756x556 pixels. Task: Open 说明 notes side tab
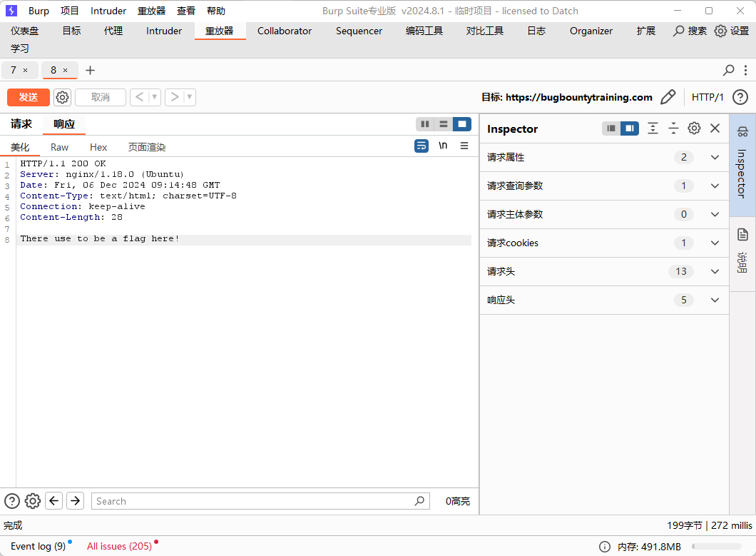pos(742,254)
